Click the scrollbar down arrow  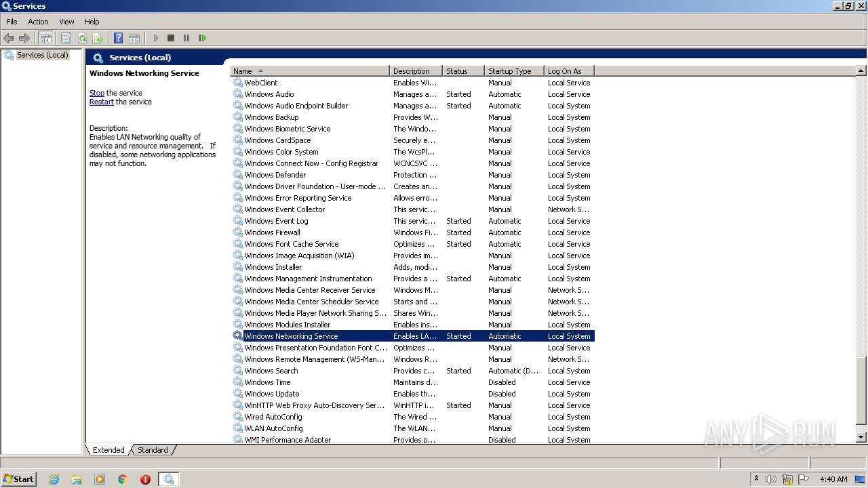861,438
